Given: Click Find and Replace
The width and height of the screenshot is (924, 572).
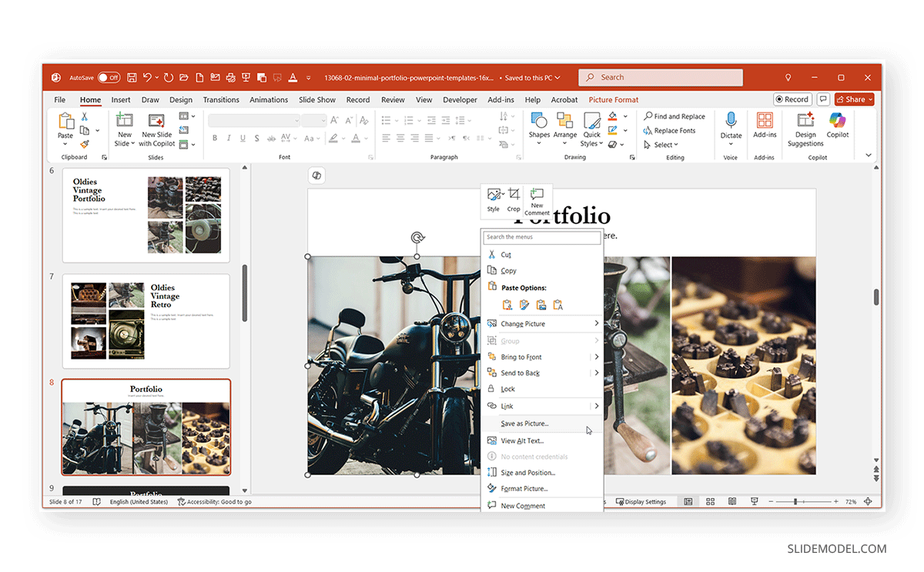Looking at the screenshot, I should click(x=675, y=117).
